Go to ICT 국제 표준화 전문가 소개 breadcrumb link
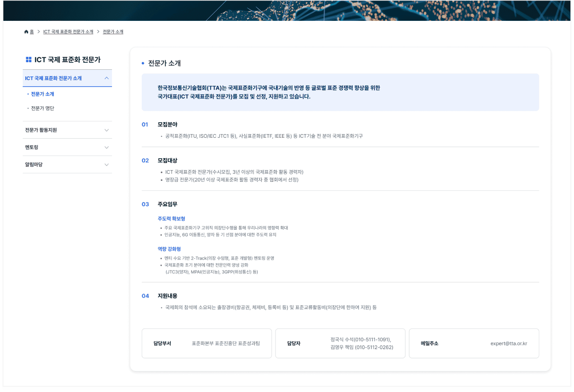Image resolution: width=574 pixels, height=392 pixels. click(x=68, y=32)
